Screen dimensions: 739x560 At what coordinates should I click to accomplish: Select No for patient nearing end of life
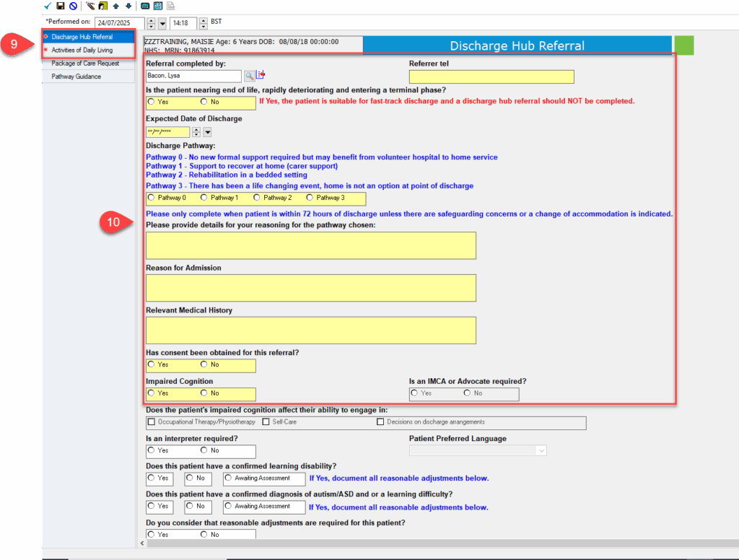[204, 102]
